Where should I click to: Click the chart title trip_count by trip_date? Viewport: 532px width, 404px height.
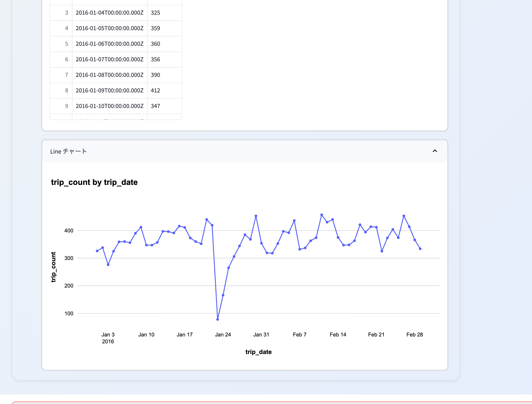pos(94,182)
